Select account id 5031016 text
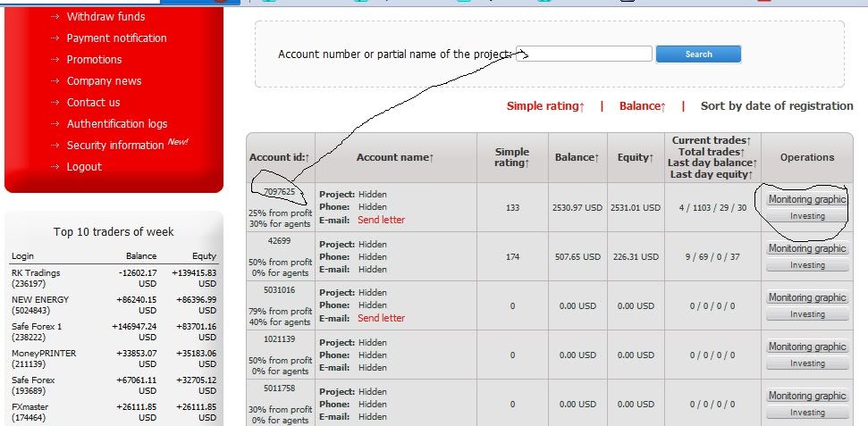The width and height of the screenshot is (868, 426). [x=279, y=290]
